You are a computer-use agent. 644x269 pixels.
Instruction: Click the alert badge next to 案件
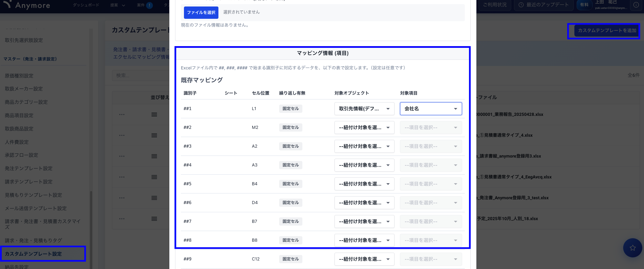(x=149, y=5)
